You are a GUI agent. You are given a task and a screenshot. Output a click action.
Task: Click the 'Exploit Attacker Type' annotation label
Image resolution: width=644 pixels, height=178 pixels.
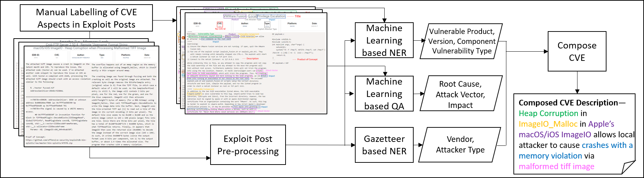point(267,29)
